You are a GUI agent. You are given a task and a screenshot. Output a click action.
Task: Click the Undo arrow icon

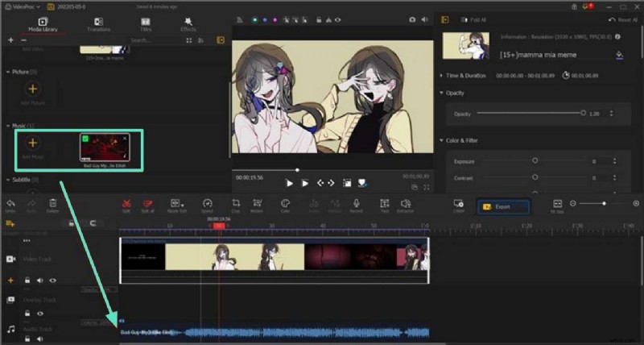(x=10, y=206)
